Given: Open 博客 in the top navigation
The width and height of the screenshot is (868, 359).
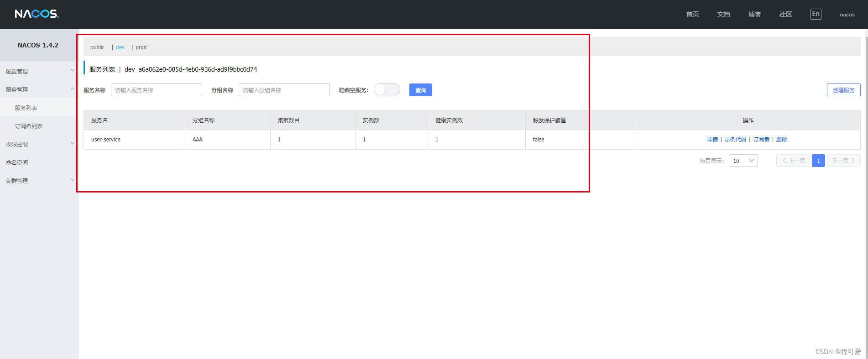Looking at the screenshot, I should click(754, 14).
